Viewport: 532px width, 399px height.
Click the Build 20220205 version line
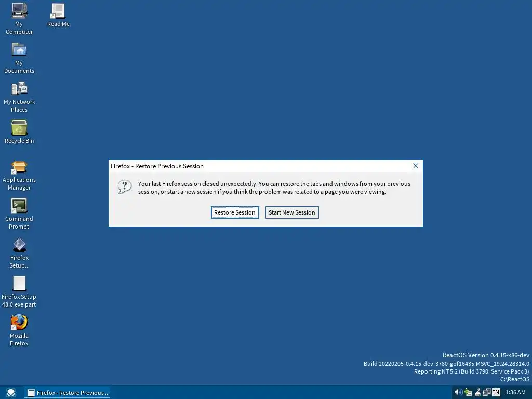pos(446,363)
